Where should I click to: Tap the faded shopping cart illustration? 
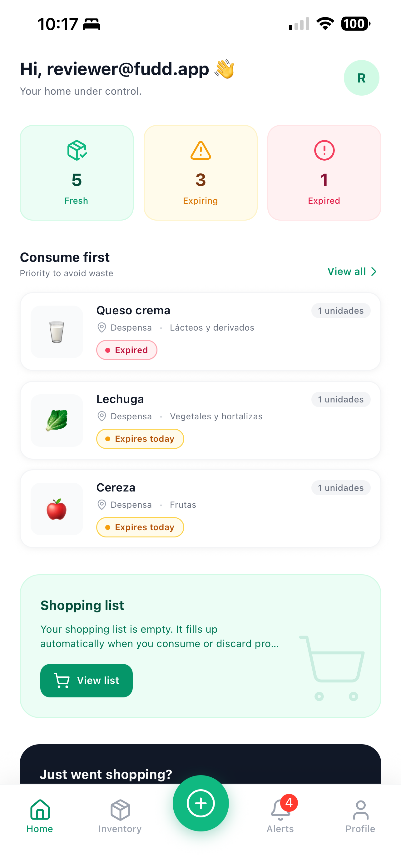(332, 668)
